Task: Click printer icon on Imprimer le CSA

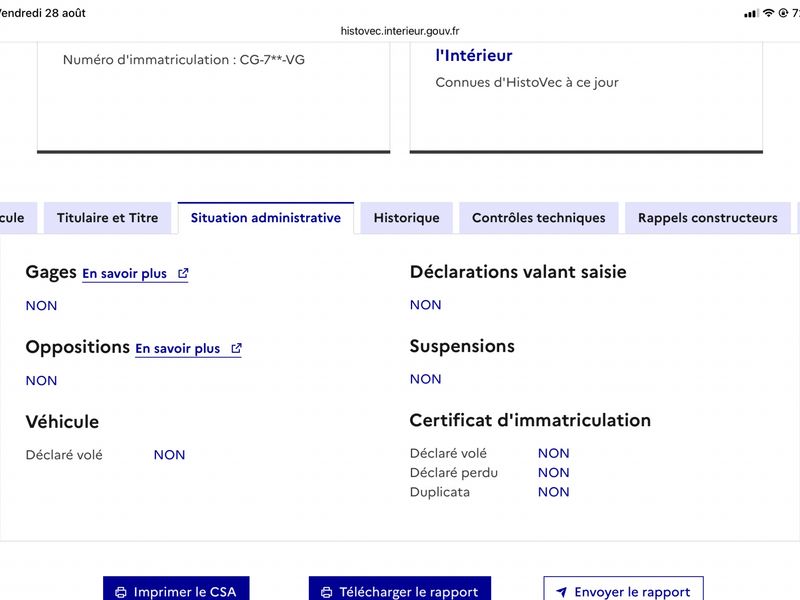Action: [x=121, y=592]
